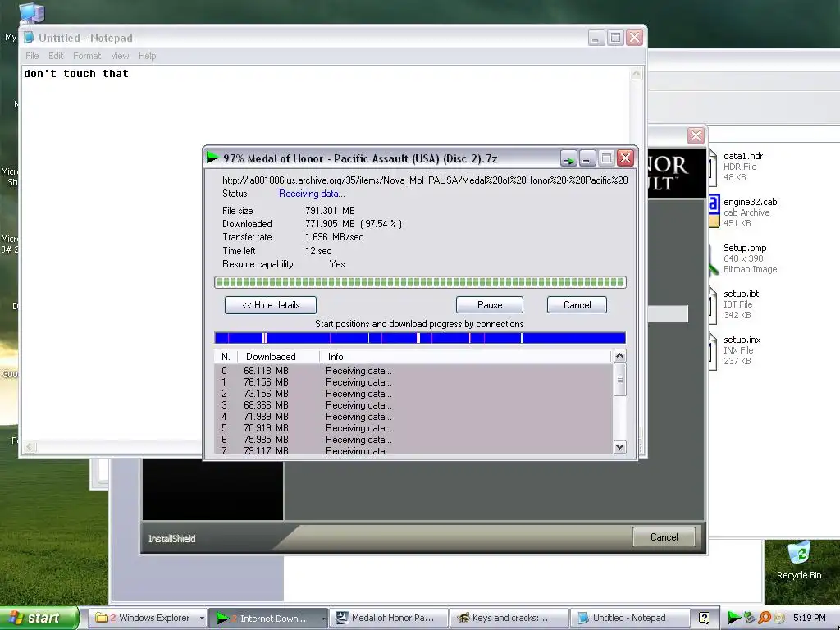Select connection row 6 with 75.985 MB
Viewport: 840px width, 630px height.
pyautogui.click(x=413, y=440)
